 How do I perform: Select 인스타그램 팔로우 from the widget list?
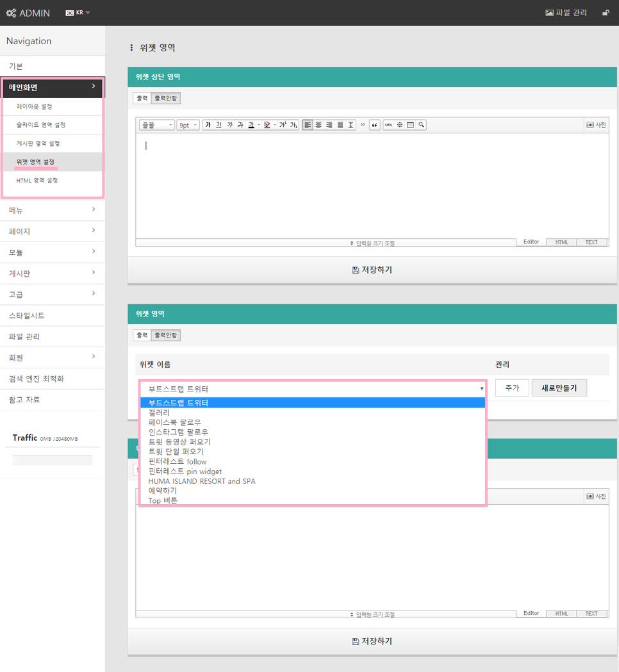(x=313, y=432)
